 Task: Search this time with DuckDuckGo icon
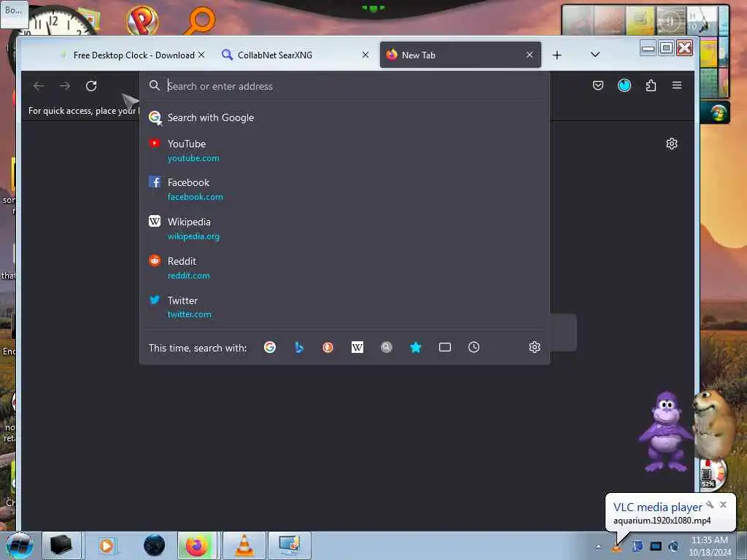pyautogui.click(x=328, y=347)
